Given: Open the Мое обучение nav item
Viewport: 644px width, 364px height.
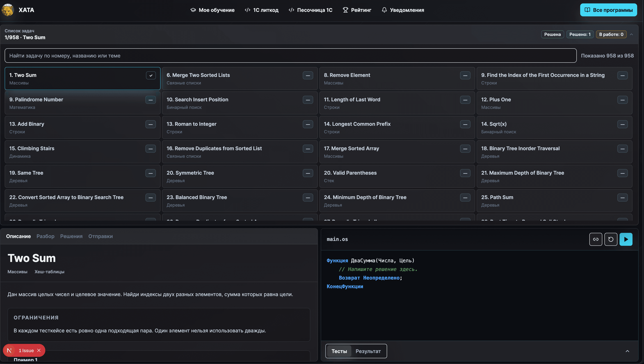Looking at the screenshot, I should 212,10.
